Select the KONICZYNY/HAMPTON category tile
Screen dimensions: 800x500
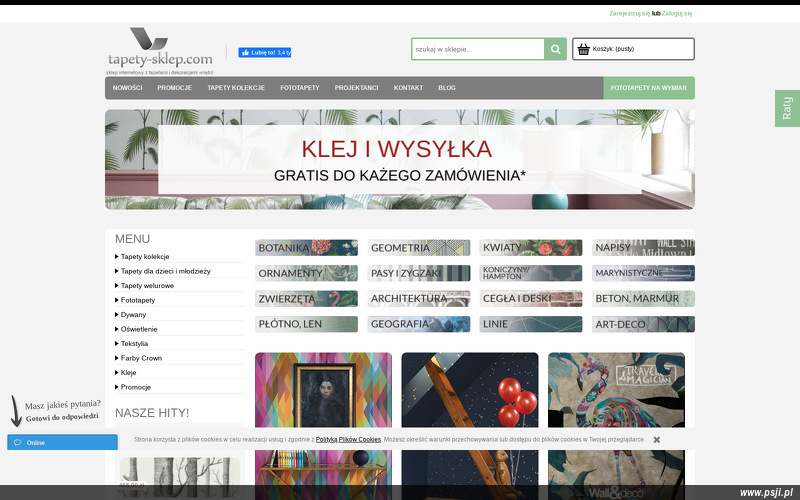[531, 273]
